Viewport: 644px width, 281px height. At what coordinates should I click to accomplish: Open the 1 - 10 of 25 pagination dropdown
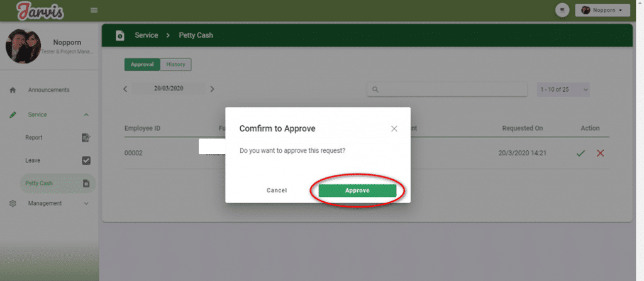pyautogui.click(x=563, y=90)
